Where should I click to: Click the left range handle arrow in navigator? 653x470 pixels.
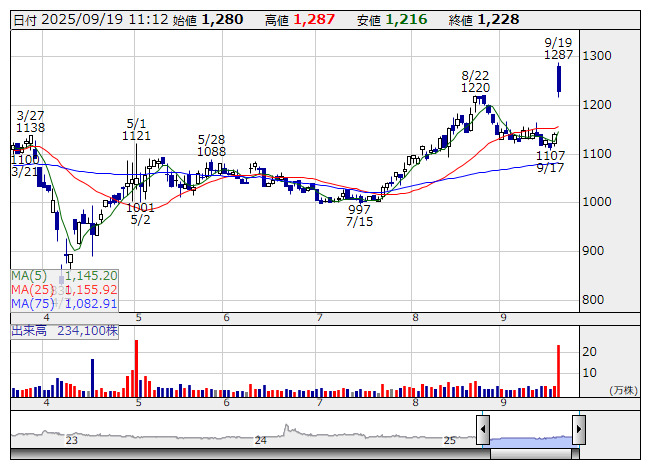click(x=483, y=429)
